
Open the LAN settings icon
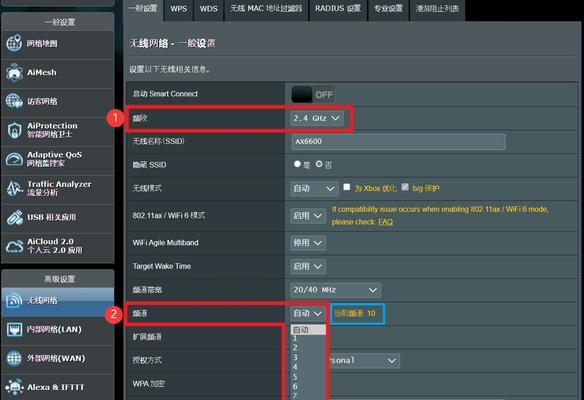(14, 329)
